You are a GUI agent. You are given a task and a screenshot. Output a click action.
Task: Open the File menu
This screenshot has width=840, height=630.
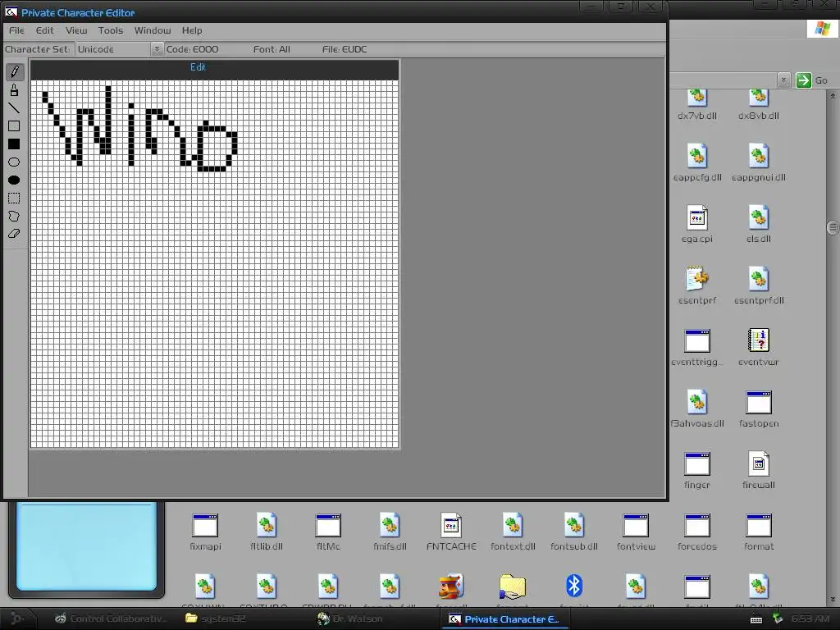(16, 30)
